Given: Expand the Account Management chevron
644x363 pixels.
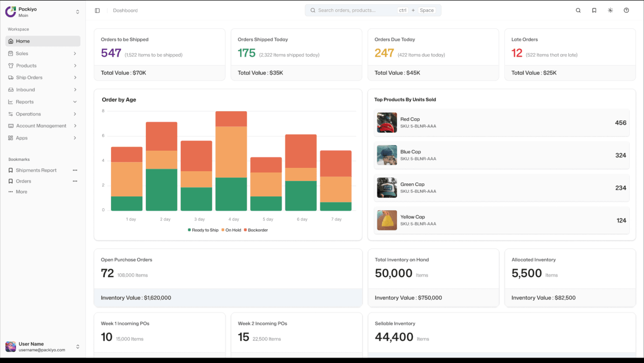Looking at the screenshot, I should tap(75, 126).
